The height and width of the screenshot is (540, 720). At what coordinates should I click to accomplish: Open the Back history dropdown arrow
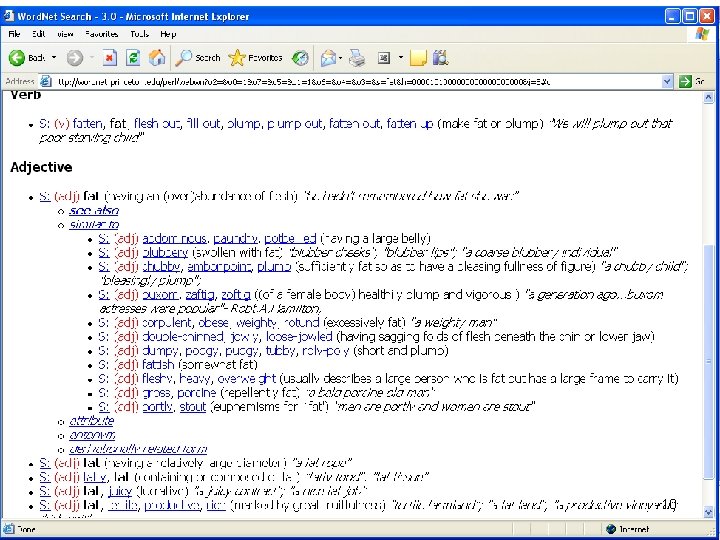[54, 58]
